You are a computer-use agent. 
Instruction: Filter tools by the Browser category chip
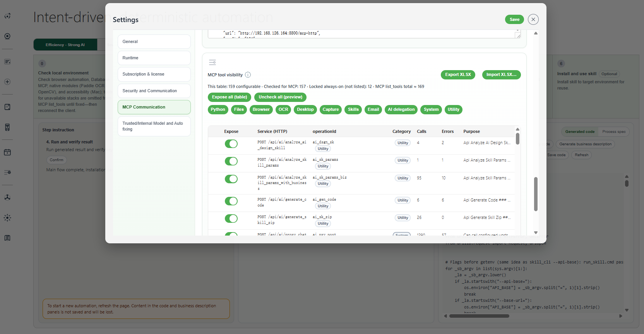261,110
